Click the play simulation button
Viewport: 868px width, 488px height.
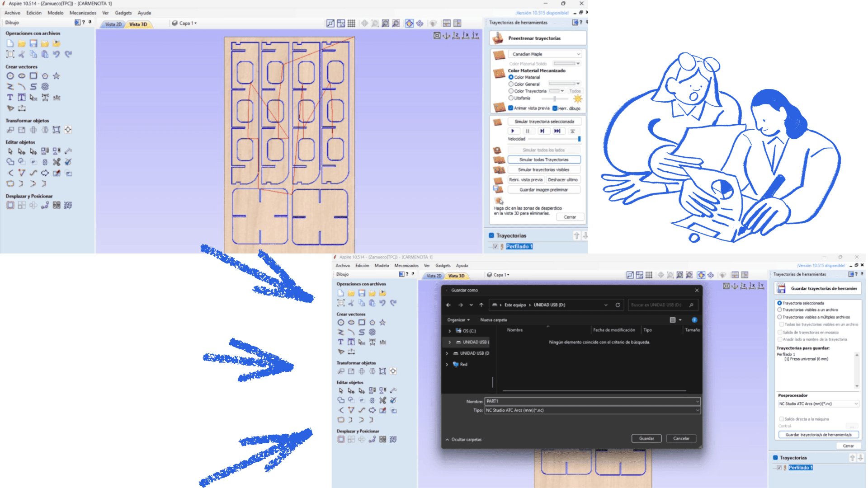pyautogui.click(x=513, y=131)
